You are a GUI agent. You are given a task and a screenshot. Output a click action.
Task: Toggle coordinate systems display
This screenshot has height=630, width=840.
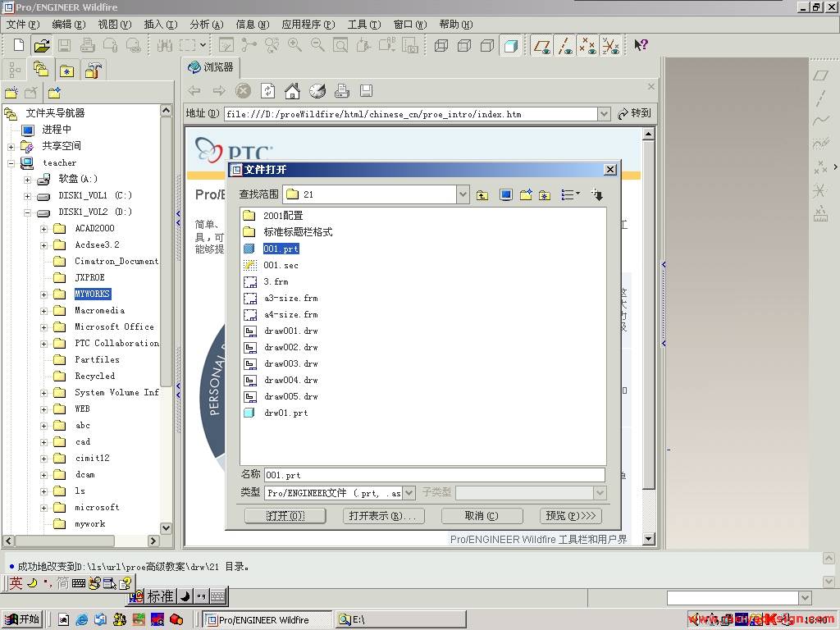[610, 46]
